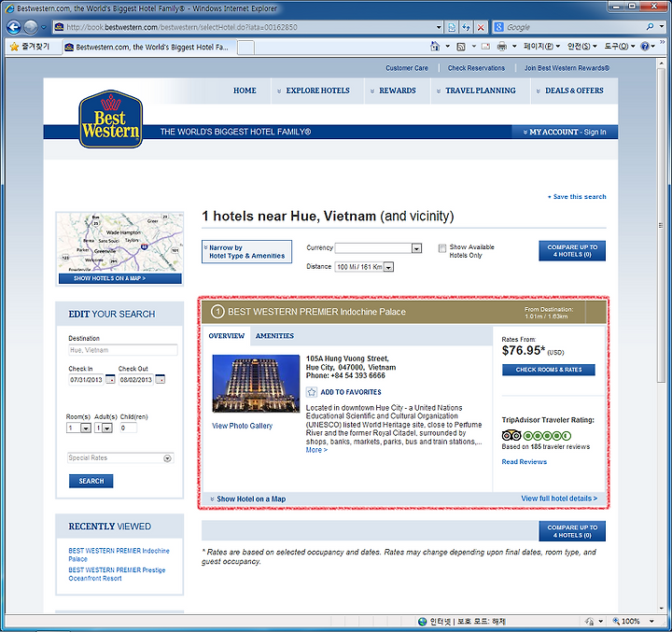Click the Internet zone globe in status bar

point(423,622)
